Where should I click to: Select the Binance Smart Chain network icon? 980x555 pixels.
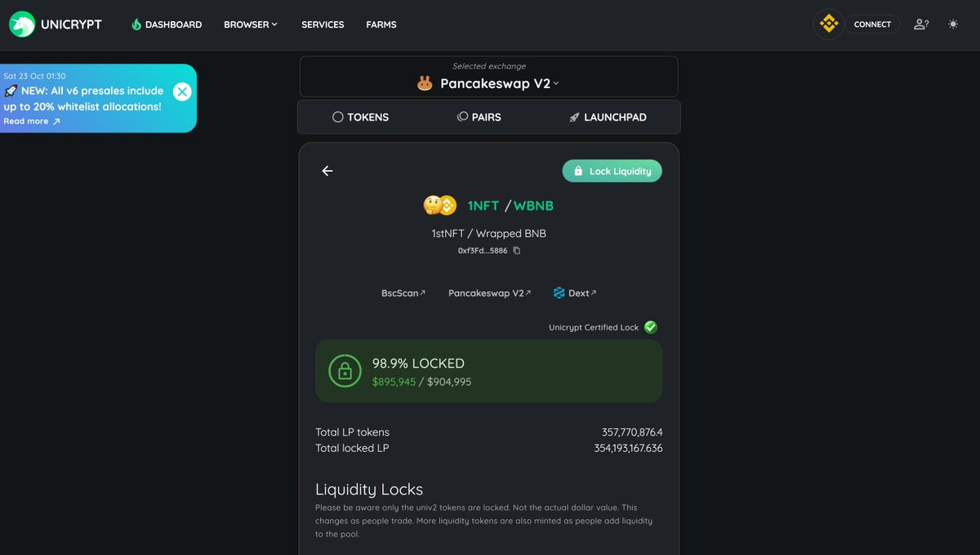pos(828,24)
